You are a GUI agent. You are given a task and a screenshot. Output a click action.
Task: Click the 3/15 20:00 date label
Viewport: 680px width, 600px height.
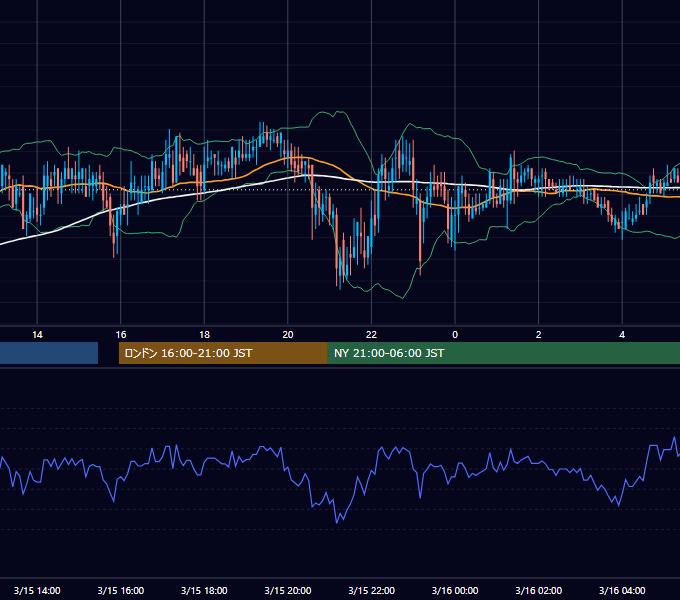point(288,590)
